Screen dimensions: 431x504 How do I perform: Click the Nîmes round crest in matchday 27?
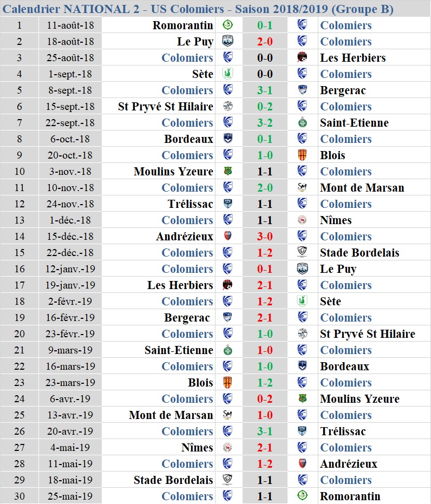(228, 447)
